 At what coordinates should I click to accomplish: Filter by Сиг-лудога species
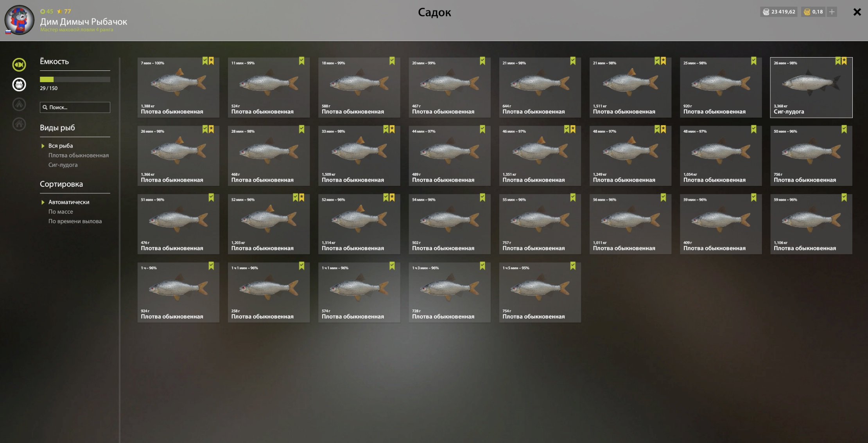pyautogui.click(x=63, y=165)
